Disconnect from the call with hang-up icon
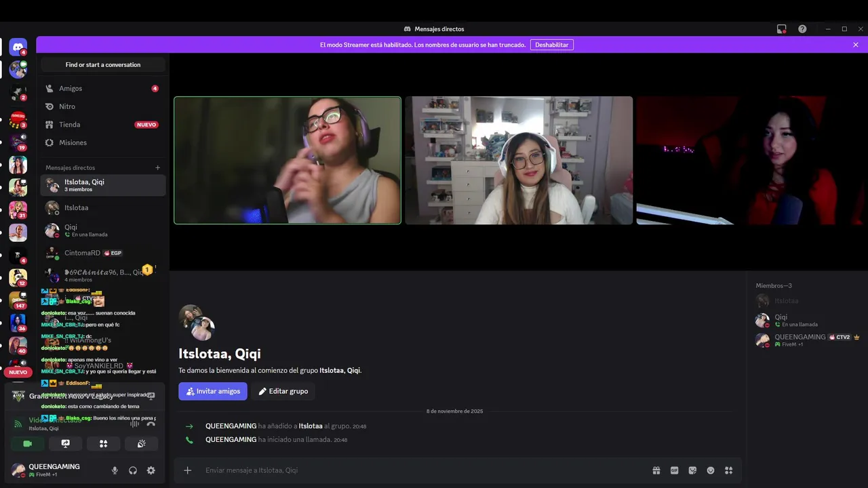Viewport: 868px width, 488px height. click(x=151, y=424)
